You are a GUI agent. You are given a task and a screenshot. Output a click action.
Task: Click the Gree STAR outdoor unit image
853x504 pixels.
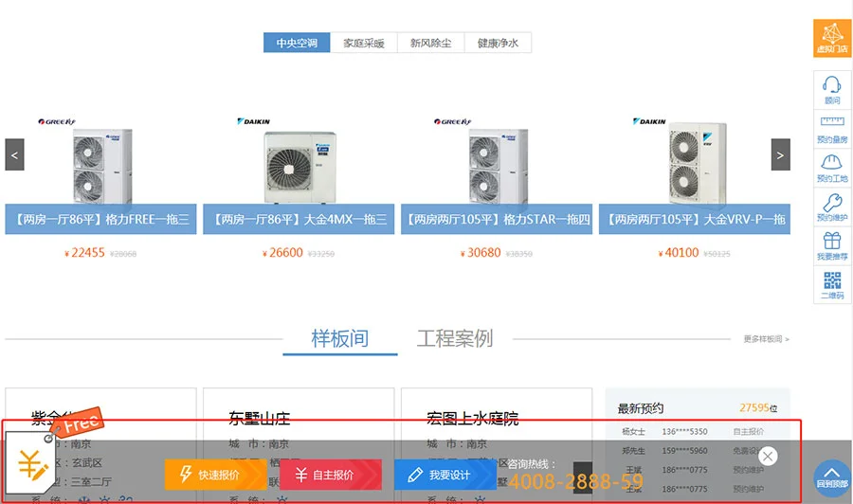[499, 166]
